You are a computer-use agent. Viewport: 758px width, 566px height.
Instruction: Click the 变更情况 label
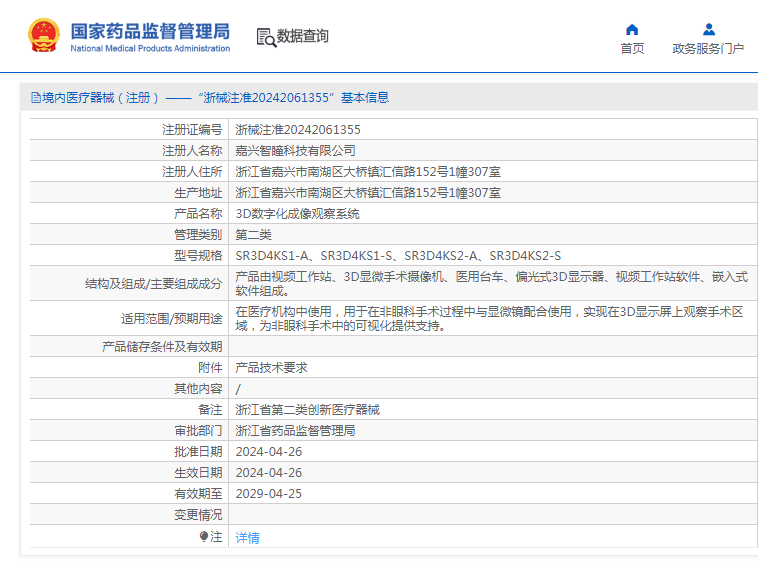pyautogui.click(x=198, y=515)
